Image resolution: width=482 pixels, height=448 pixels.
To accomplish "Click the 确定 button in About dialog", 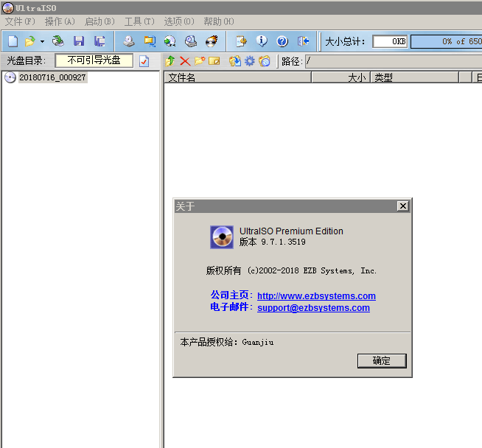I will [x=382, y=361].
